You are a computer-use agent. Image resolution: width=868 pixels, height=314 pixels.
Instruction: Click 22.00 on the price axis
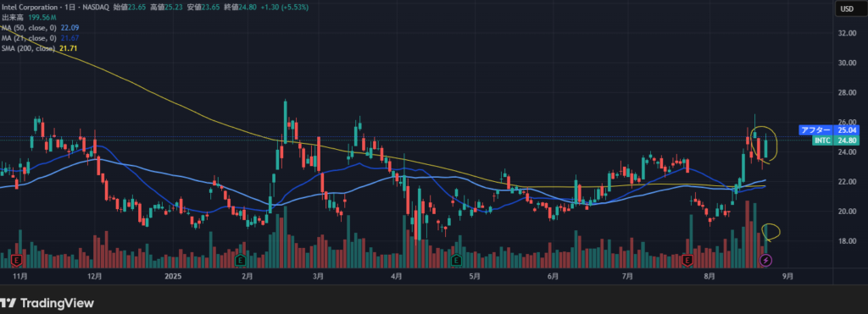pyautogui.click(x=847, y=182)
